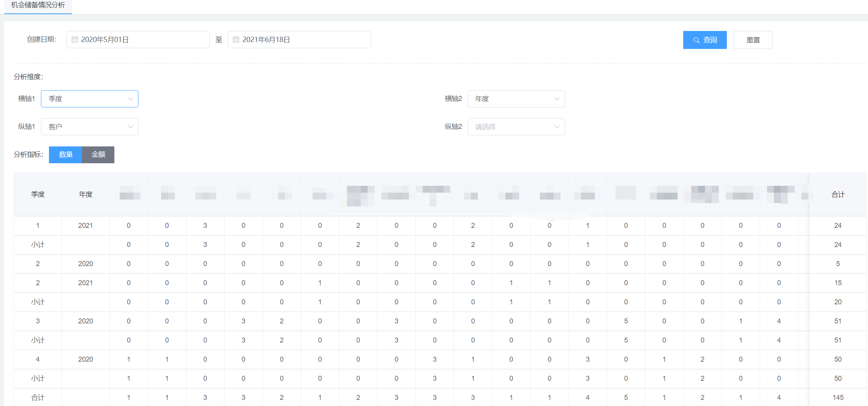Click the calendar icon in end date field
The image size is (868, 406).
pos(236,40)
